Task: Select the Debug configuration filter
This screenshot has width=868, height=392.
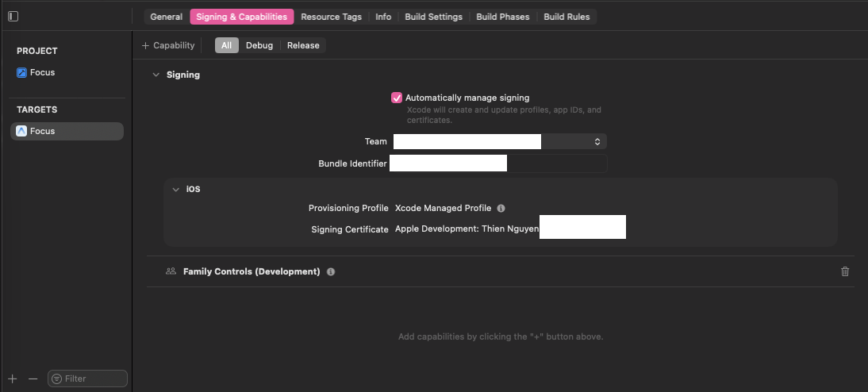Action: coord(259,45)
